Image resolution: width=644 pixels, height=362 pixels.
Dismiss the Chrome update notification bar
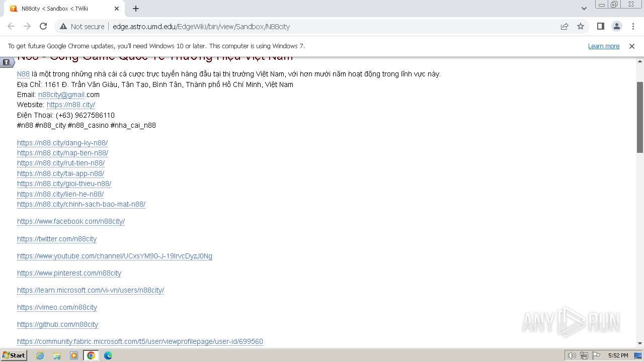click(631, 46)
